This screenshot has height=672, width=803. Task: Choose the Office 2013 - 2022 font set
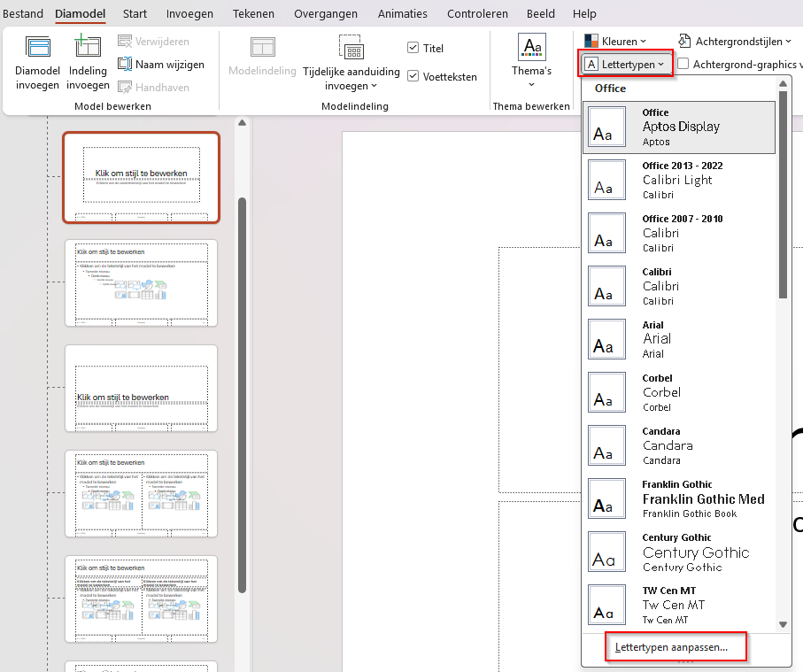[x=679, y=180]
